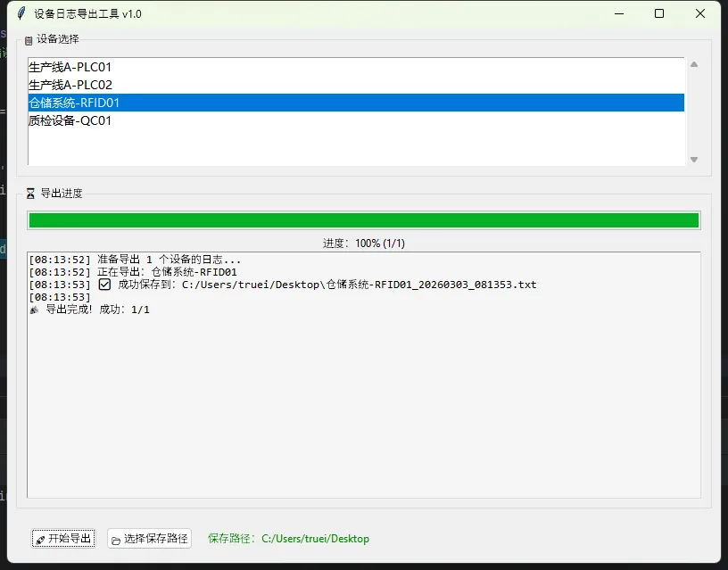
Task: Select 生产线A-PLC02 in the device list
Action: 70,85
